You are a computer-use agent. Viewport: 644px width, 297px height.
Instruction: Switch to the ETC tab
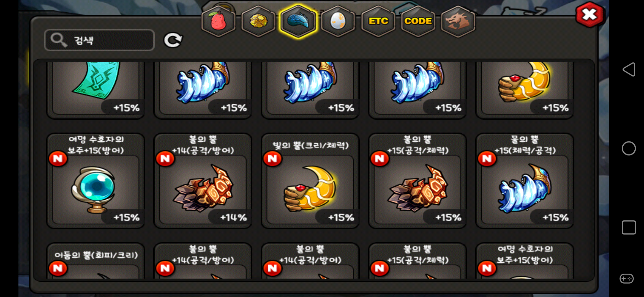[378, 21]
